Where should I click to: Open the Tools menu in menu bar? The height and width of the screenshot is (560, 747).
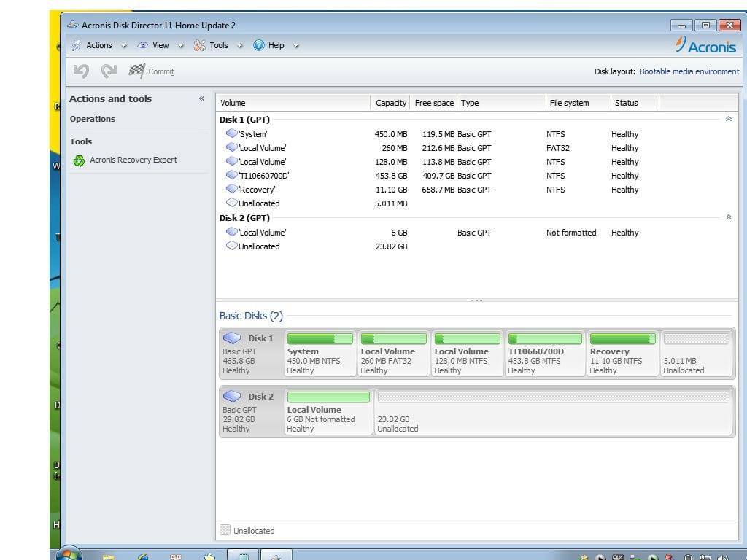coord(219,45)
